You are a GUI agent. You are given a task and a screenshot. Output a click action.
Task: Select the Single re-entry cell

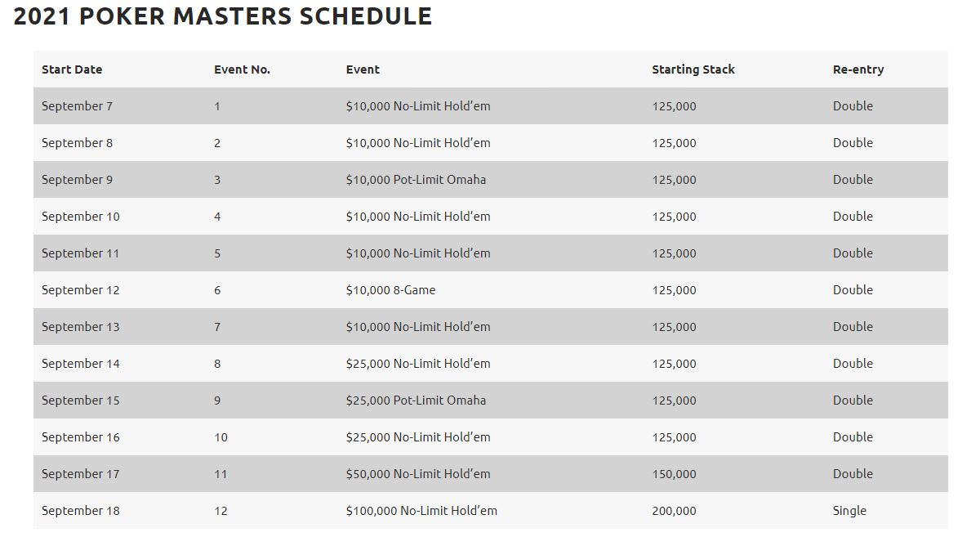click(849, 511)
